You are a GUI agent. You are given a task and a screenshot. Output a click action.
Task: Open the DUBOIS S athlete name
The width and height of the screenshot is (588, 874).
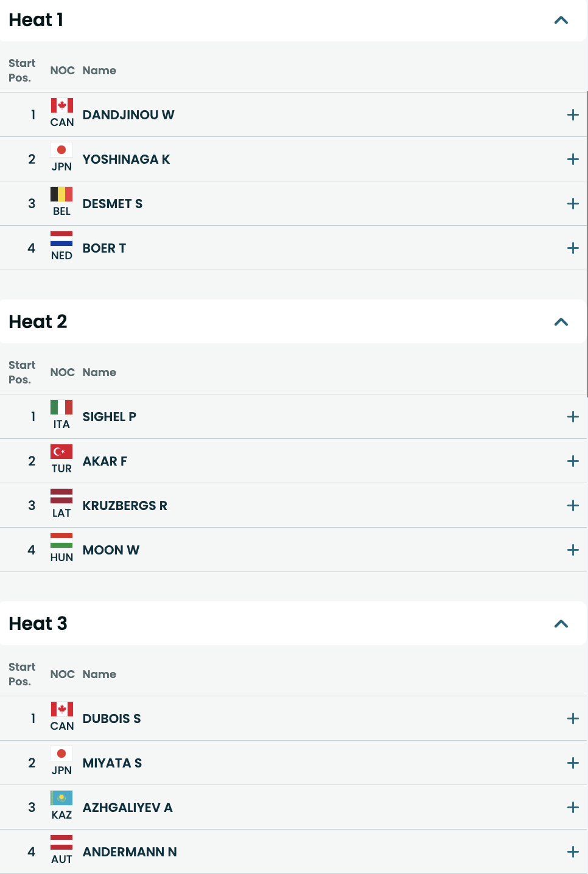(x=111, y=718)
